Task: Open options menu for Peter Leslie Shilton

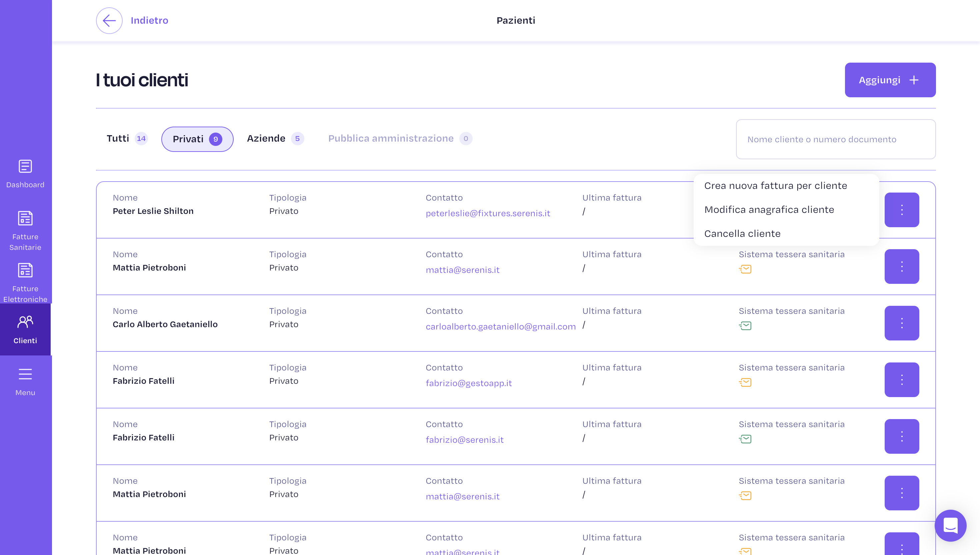Action: [901, 210]
